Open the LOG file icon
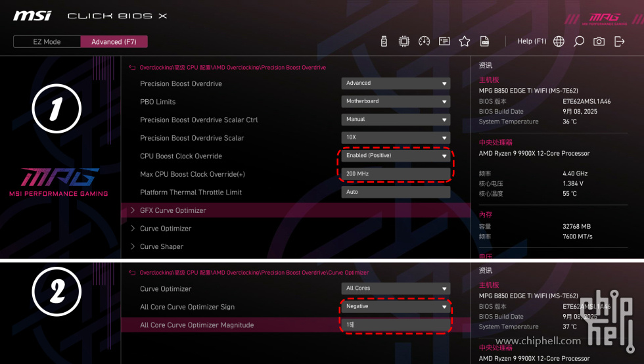 [x=485, y=41]
